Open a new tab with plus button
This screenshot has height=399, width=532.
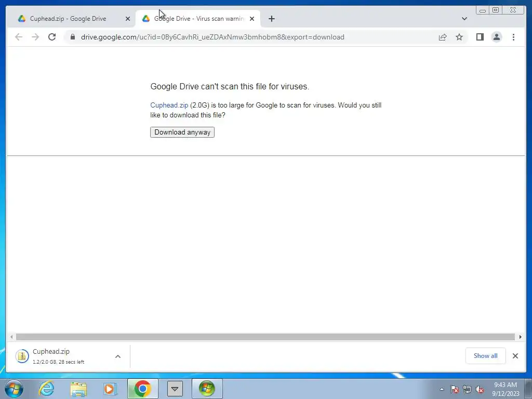coord(271,19)
